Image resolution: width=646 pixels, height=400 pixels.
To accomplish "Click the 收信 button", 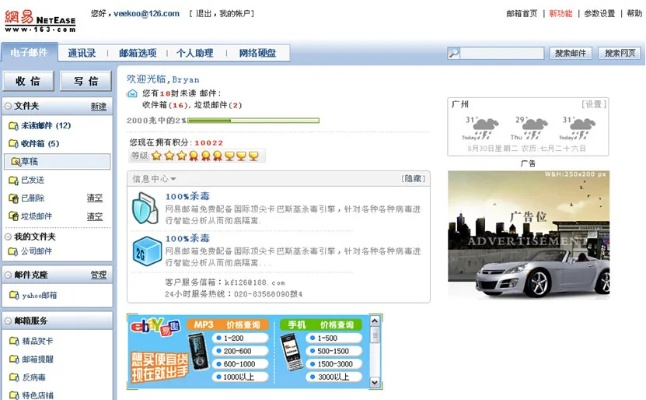I will coord(28,81).
